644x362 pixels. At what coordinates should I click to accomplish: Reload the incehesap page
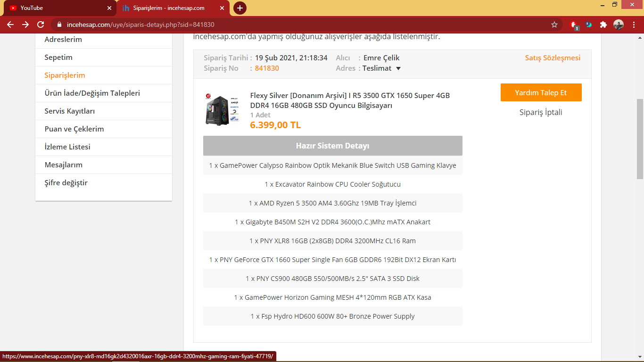41,25
